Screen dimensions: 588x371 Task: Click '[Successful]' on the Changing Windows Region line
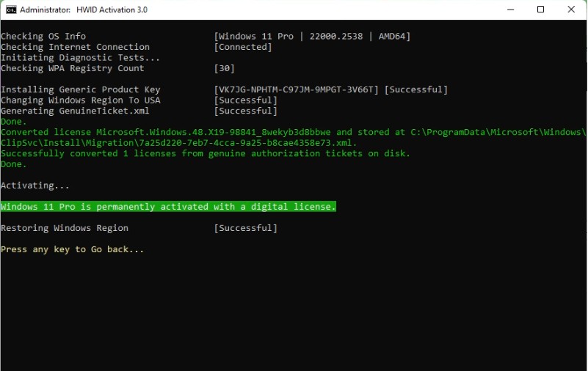(246, 100)
